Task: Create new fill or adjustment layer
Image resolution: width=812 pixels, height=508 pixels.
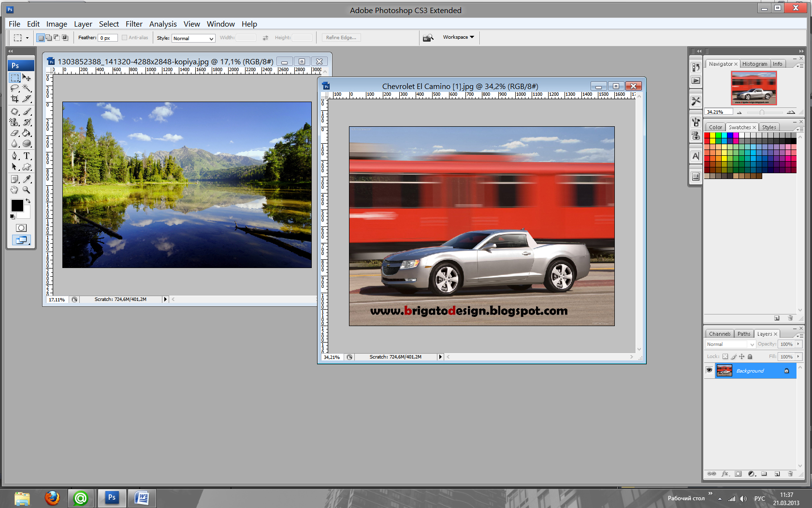Action: (752, 474)
